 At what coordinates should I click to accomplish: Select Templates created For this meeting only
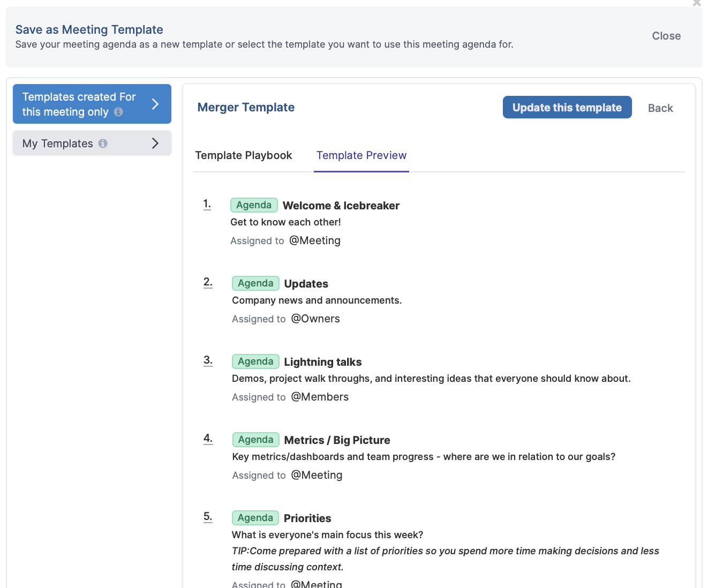92,104
